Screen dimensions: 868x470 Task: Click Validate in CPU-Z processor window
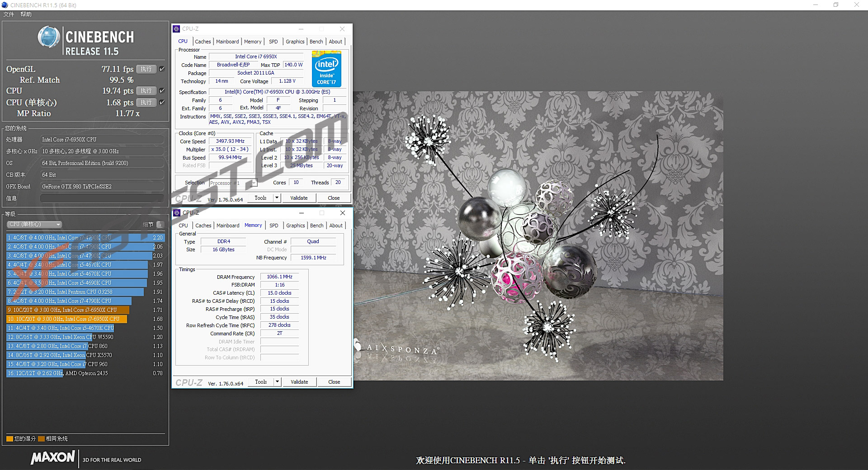click(x=299, y=198)
